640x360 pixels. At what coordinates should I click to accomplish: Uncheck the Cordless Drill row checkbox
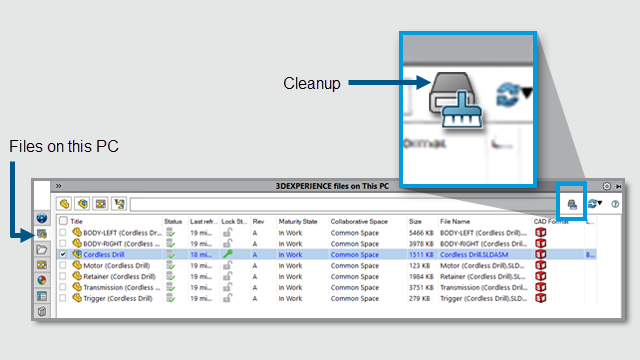[x=62, y=254]
